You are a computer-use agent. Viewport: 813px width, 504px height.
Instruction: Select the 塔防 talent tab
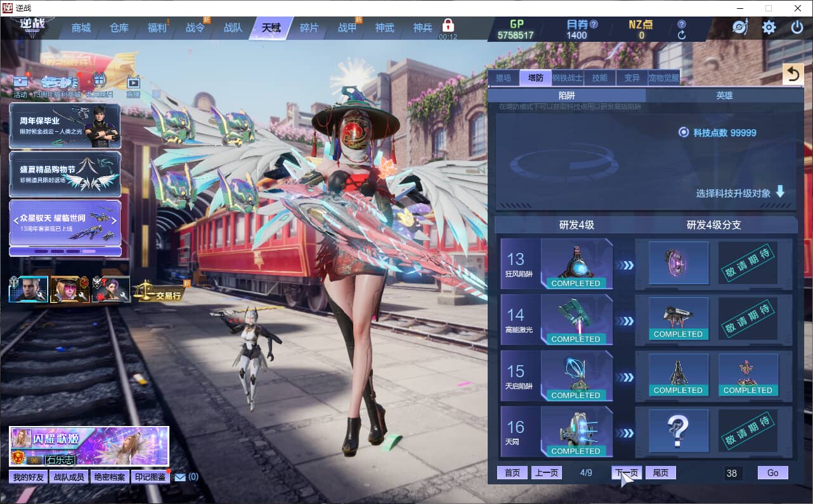point(535,78)
